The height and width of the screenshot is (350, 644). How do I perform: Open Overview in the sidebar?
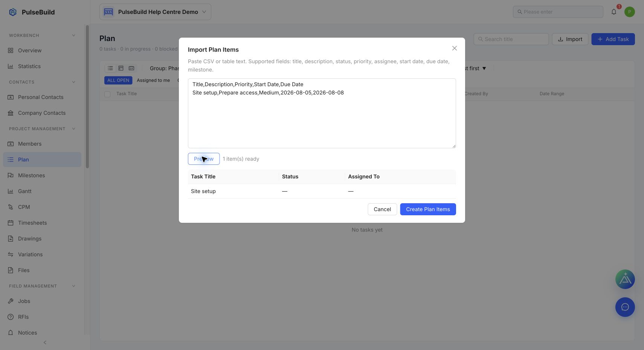point(42,50)
